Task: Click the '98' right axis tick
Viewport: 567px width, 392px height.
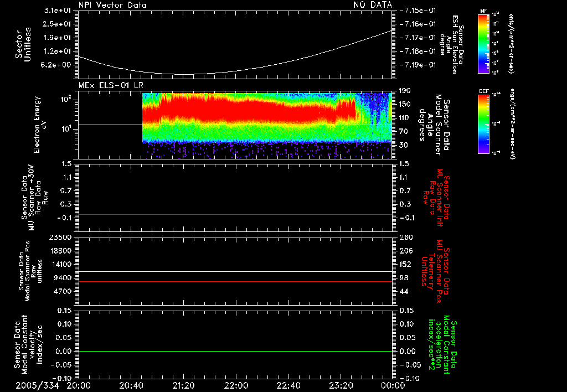Action: (x=403, y=278)
